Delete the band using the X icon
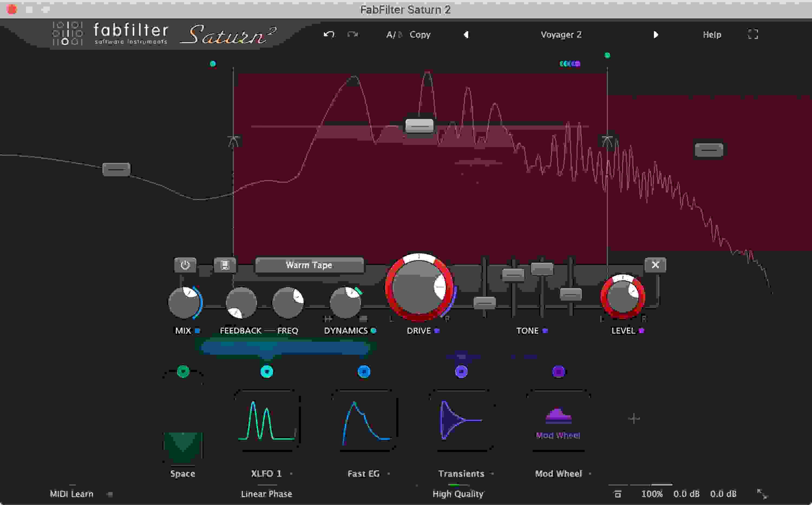This screenshot has width=812, height=505. pyautogui.click(x=655, y=264)
